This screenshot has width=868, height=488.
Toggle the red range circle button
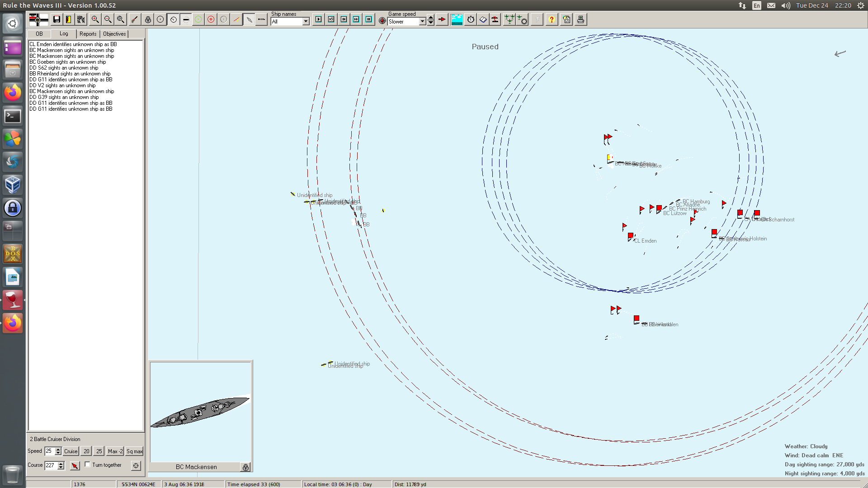point(211,19)
